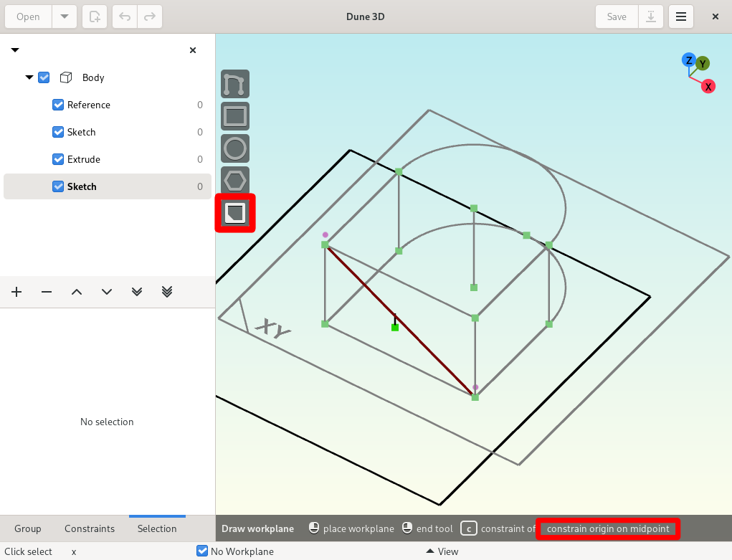
Task: Click the undo arrow icon
Action: 125,16
